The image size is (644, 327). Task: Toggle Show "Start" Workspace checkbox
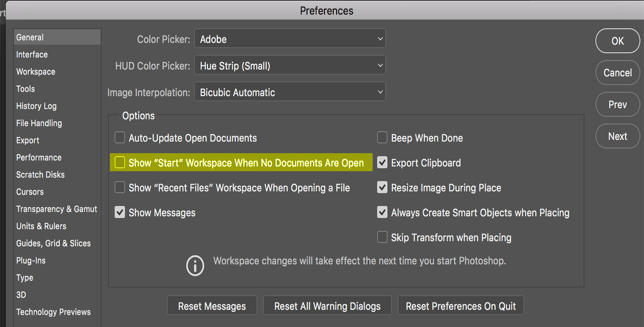tap(120, 163)
